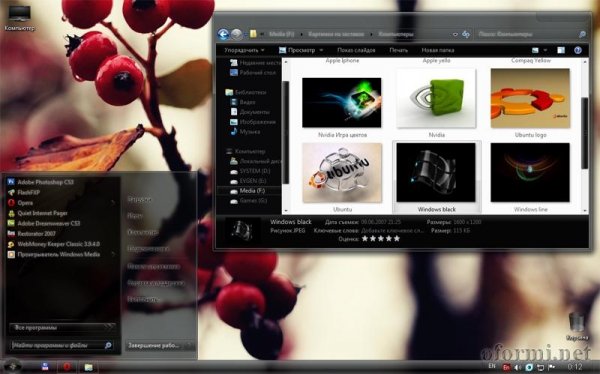Launch Quiet Internet Pager

[38, 213]
